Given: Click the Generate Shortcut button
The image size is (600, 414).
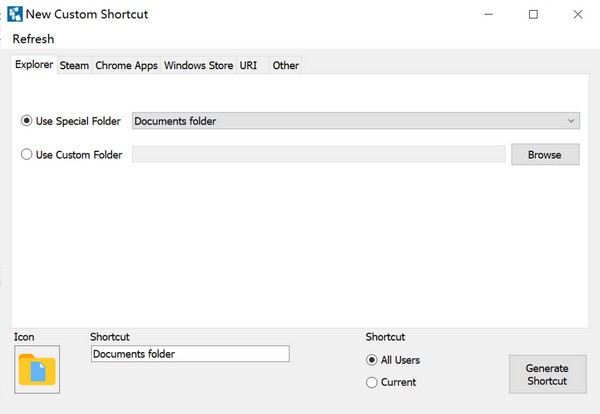Looking at the screenshot, I should click(x=546, y=374).
